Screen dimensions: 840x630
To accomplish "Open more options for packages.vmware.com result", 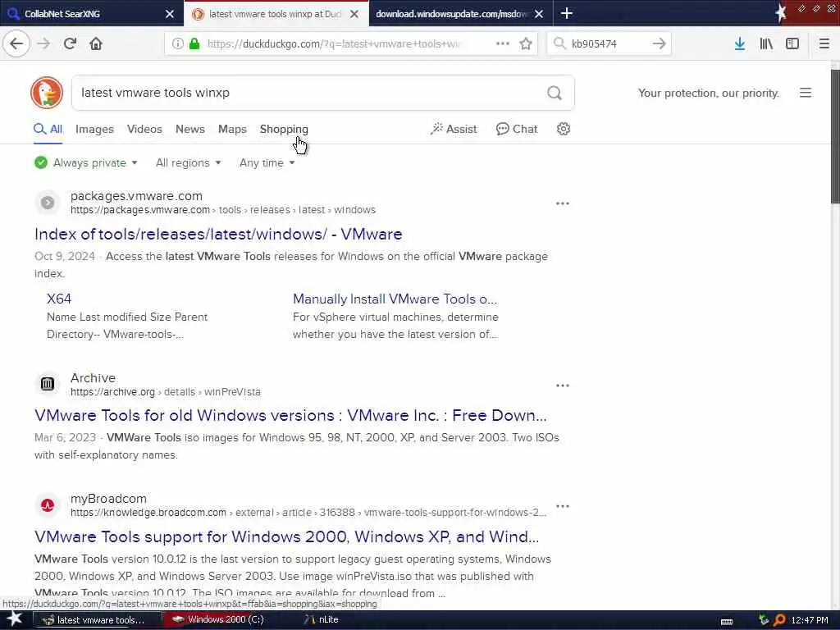I will 563,203.
